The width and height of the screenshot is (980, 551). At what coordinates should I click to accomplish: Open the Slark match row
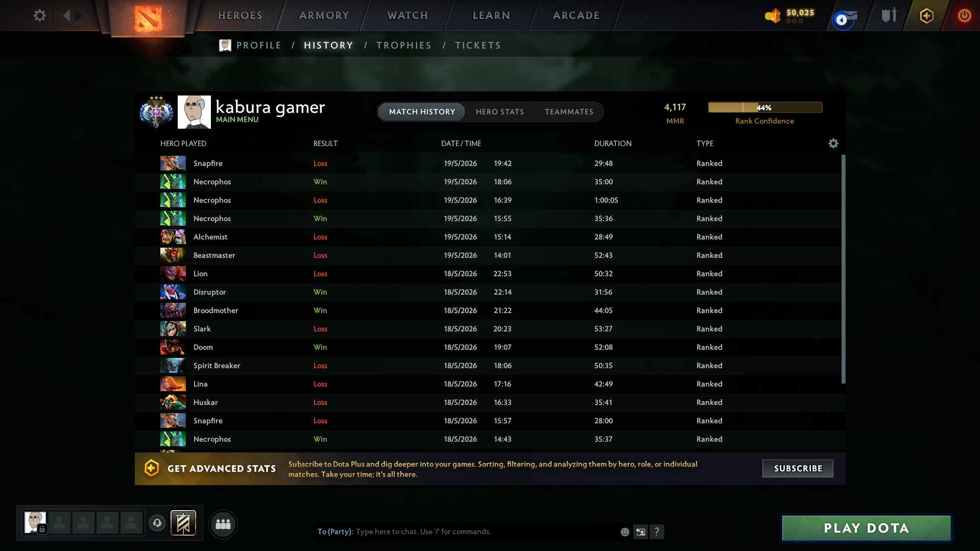[488, 329]
